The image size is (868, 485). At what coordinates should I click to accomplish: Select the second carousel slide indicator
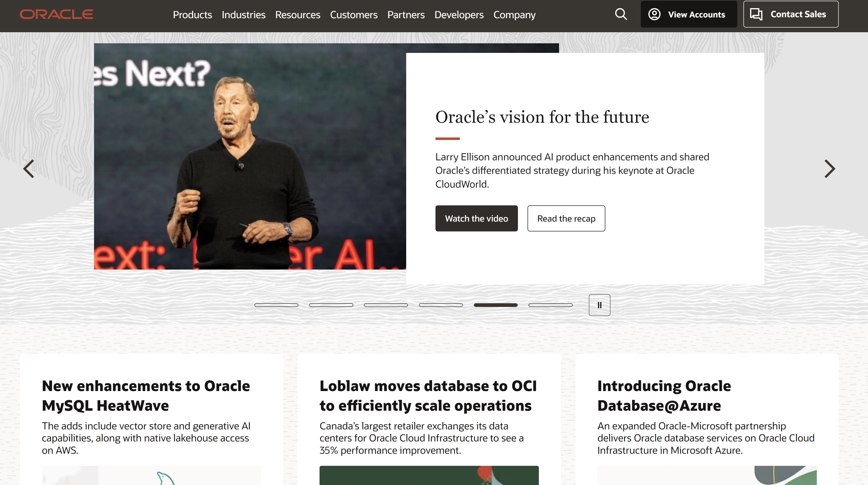pyautogui.click(x=331, y=305)
